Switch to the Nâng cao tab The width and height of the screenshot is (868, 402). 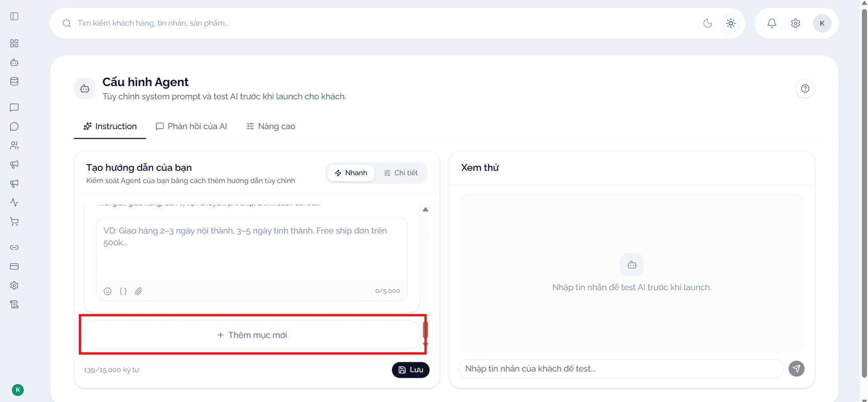[270, 126]
